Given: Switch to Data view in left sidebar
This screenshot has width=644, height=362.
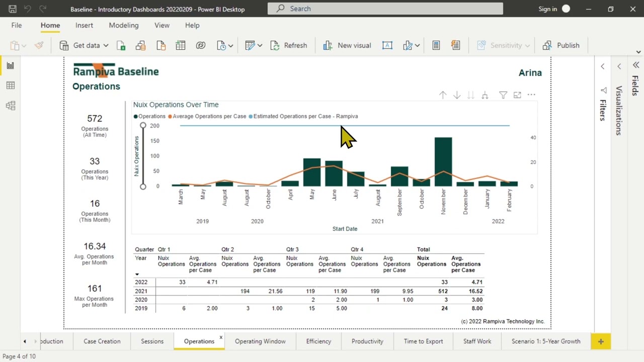Looking at the screenshot, I should [x=11, y=85].
